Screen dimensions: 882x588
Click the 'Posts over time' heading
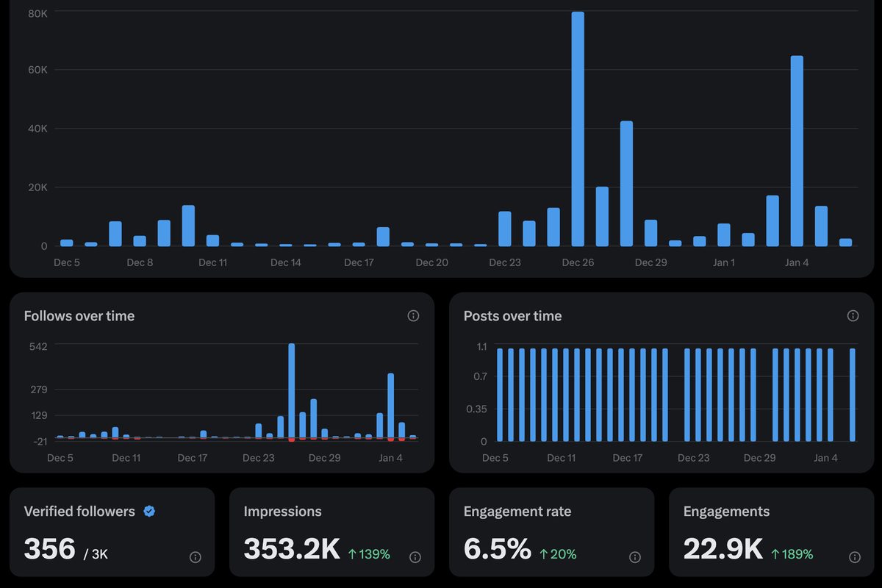coord(513,316)
